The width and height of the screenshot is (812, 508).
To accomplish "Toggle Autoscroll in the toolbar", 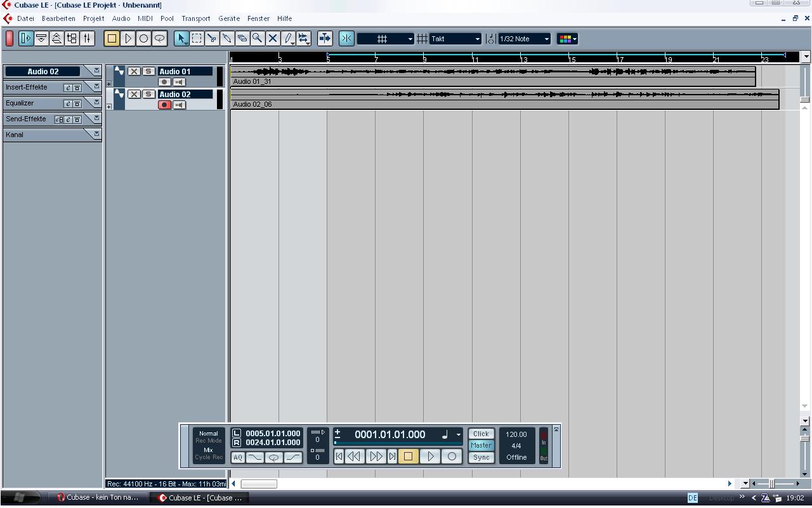I will pyautogui.click(x=325, y=39).
